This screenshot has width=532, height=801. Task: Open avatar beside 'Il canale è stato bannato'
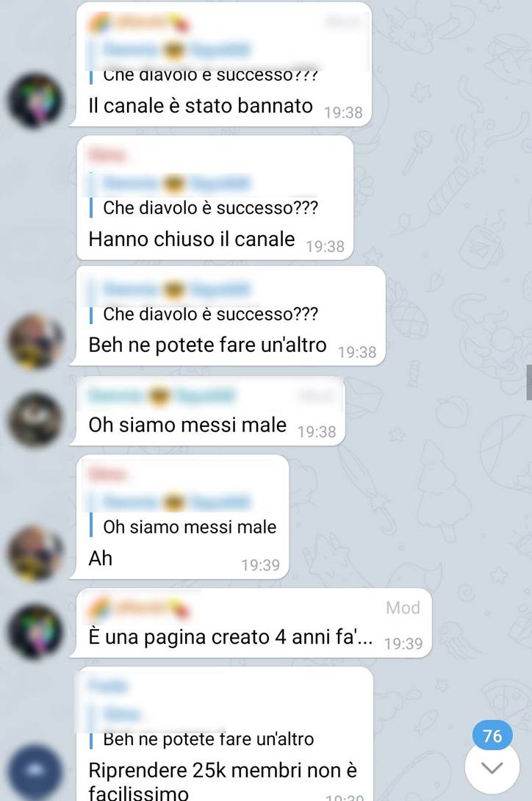[x=35, y=101]
